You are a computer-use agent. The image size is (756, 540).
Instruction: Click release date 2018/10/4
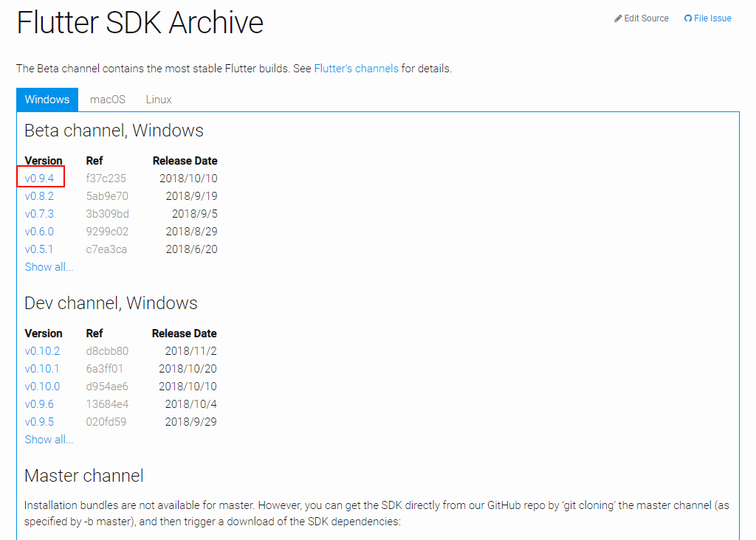pos(191,404)
